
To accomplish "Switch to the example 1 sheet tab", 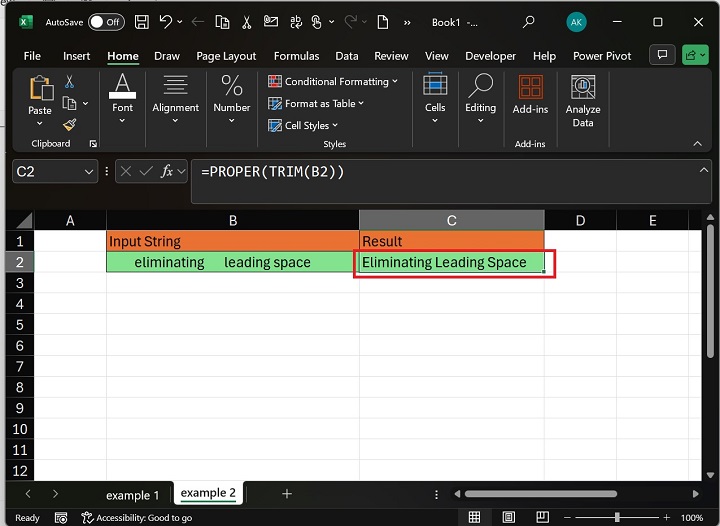I will 132,495.
